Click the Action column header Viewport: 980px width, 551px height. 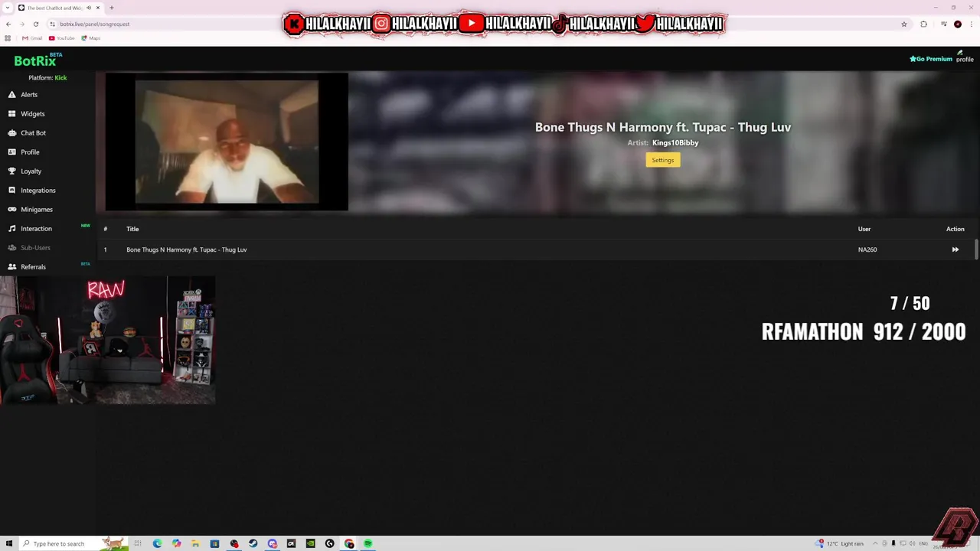[x=955, y=229]
